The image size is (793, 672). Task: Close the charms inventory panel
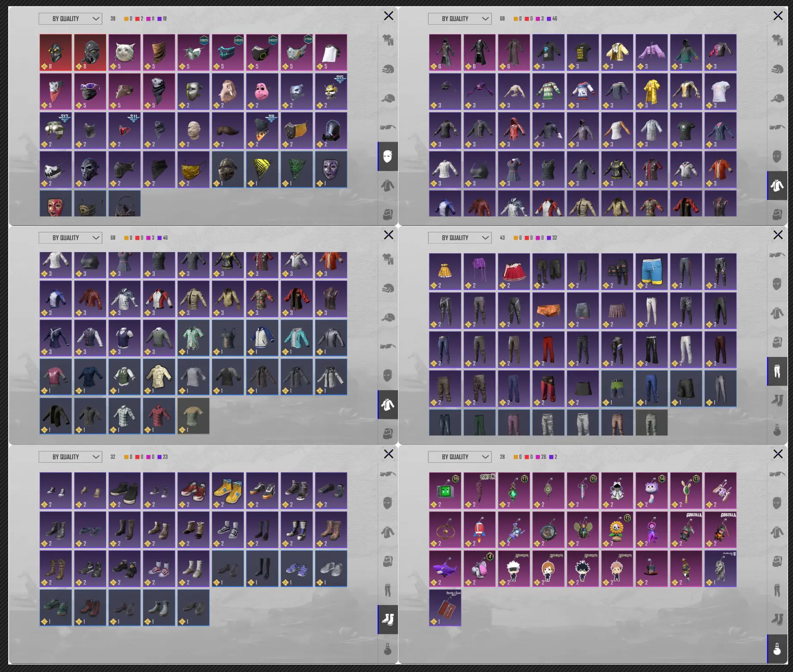(778, 454)
